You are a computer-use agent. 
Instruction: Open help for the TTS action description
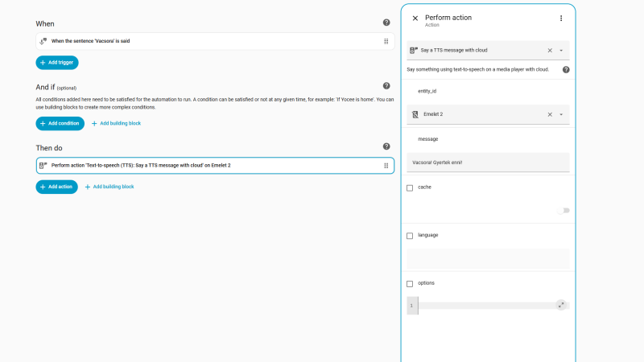[x=566, y=70]
